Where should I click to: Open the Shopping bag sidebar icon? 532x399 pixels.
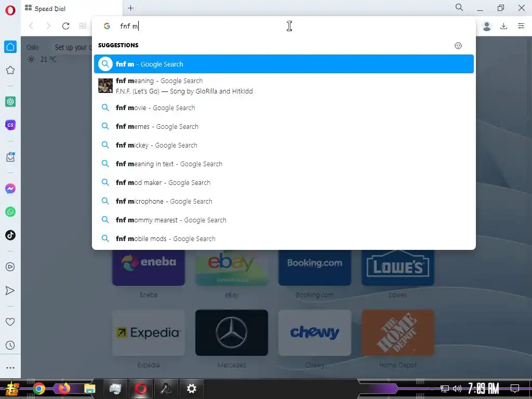10,157
